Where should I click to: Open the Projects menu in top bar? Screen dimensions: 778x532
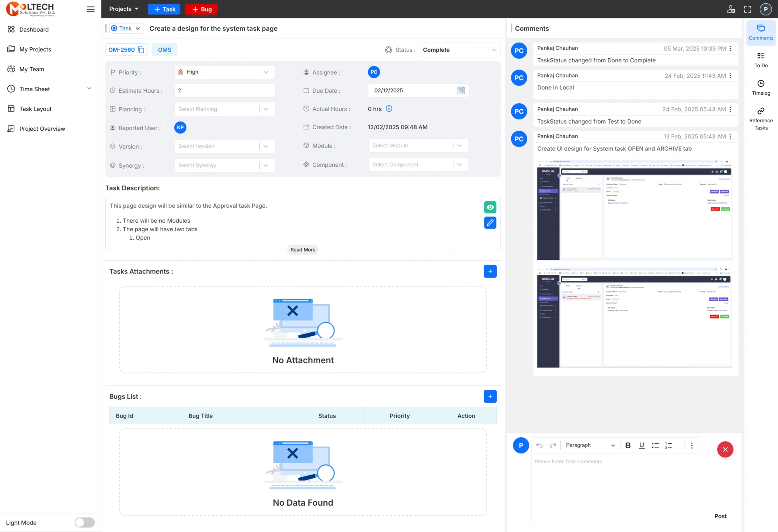click(124, 9)
